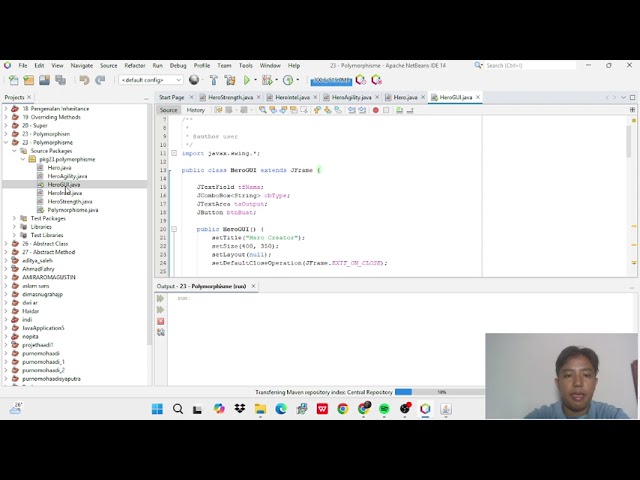Click the memory usage bar in toolbar

331,81
